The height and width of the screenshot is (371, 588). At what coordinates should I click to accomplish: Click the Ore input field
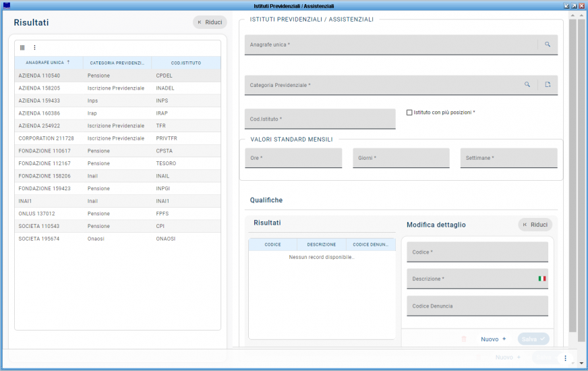(x=293, y=158)
